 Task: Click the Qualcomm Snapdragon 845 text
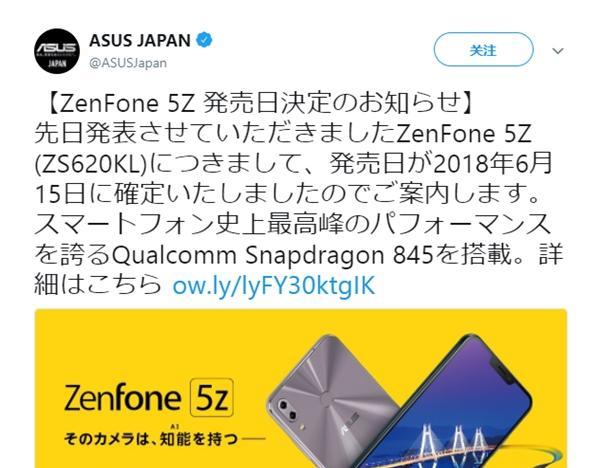(x=274, y=255)
